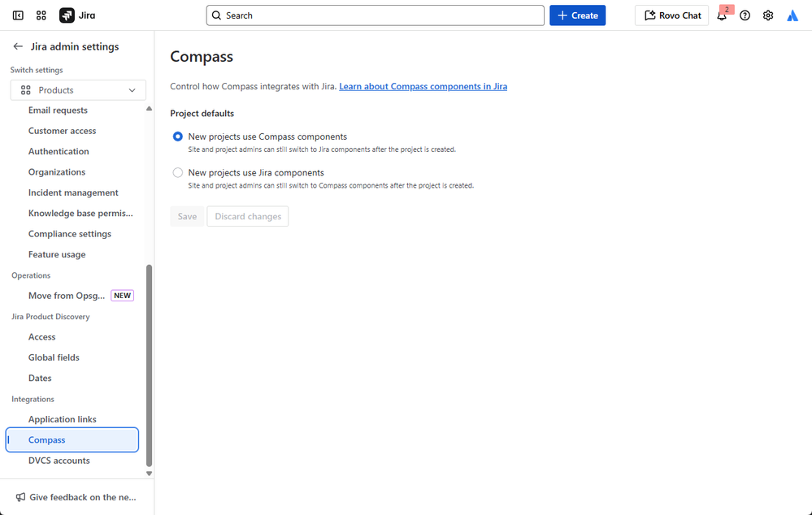Go back using the arrow beside Jira admin settings
Viewport: 812px width, 515px height.
[x=18, y=46]
